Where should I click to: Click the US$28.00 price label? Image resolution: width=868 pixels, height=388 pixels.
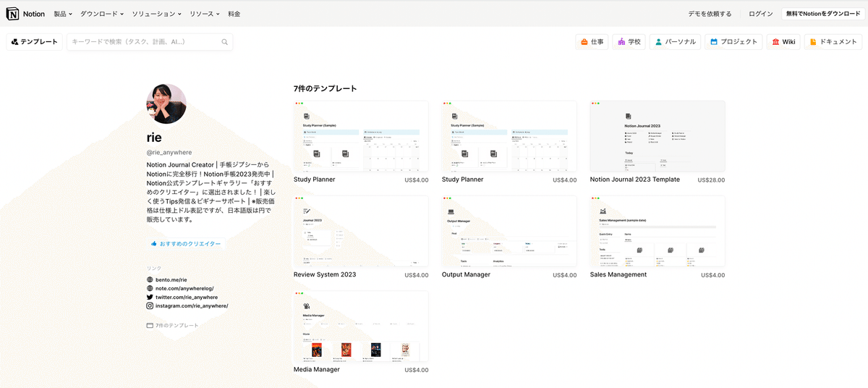point(711,180)
